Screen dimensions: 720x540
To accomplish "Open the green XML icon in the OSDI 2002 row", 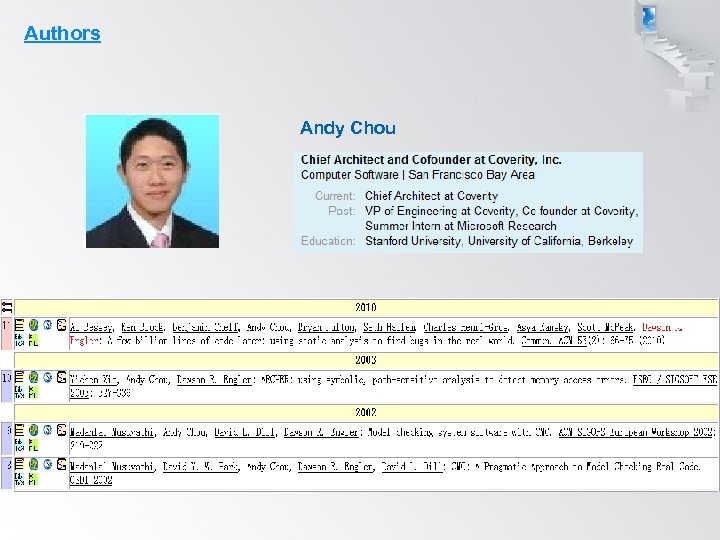I will tap(33, 479).
